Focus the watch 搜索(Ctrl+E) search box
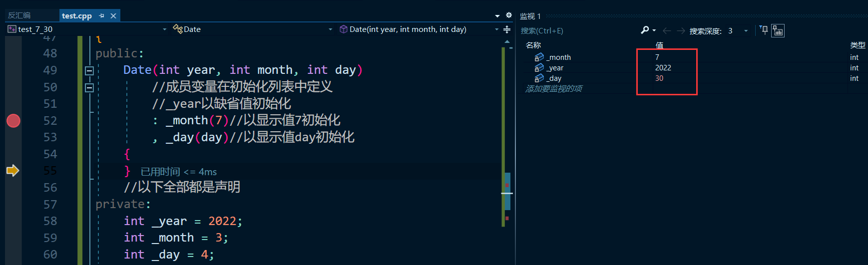 point(579,31)
